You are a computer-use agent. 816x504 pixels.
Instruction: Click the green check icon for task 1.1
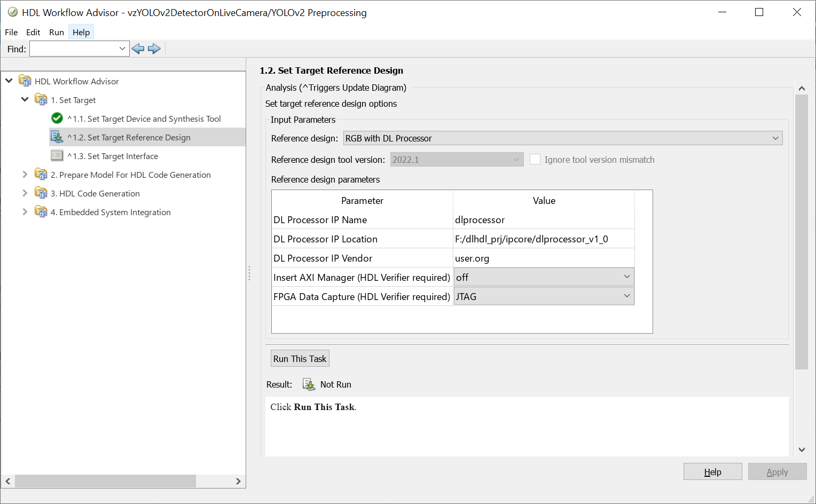coord(57,119)
